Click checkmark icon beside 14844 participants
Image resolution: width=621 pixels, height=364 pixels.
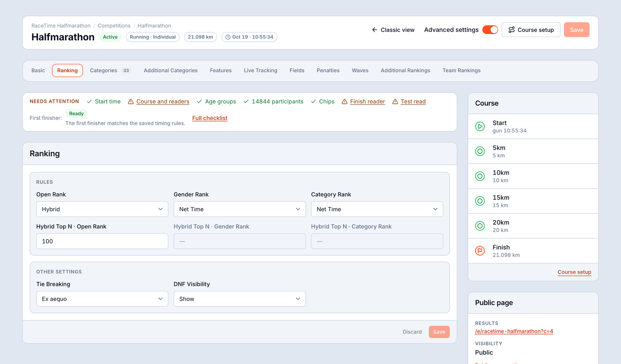(246, 102)
